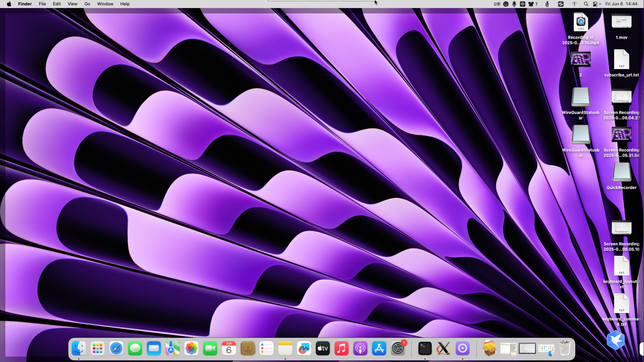The width and height of the screenshot is (644, 362).
Task: Open Reminders app in the Dock
Action: [x=266, y=349]
